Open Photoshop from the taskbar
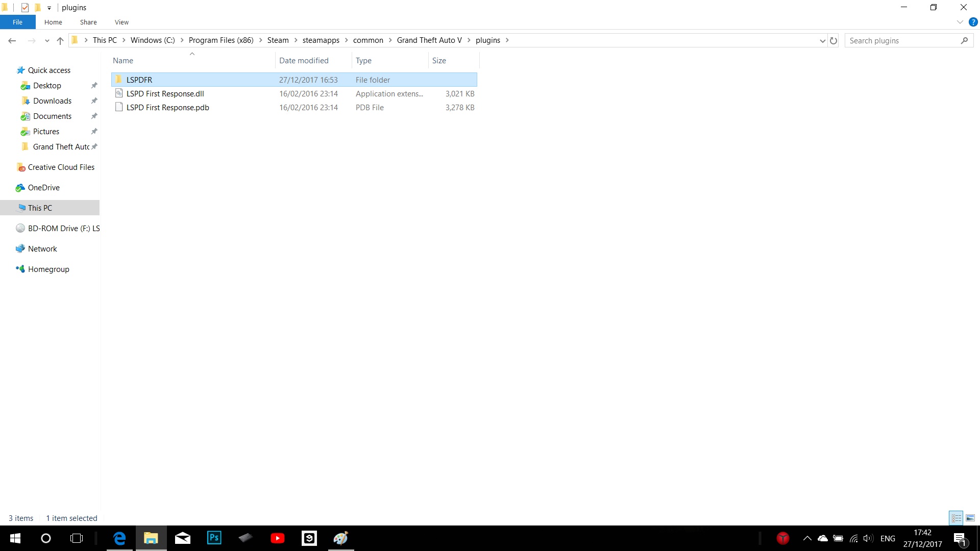Image resolution: width=980 pixels, height=551 pixels. [214, 538]
